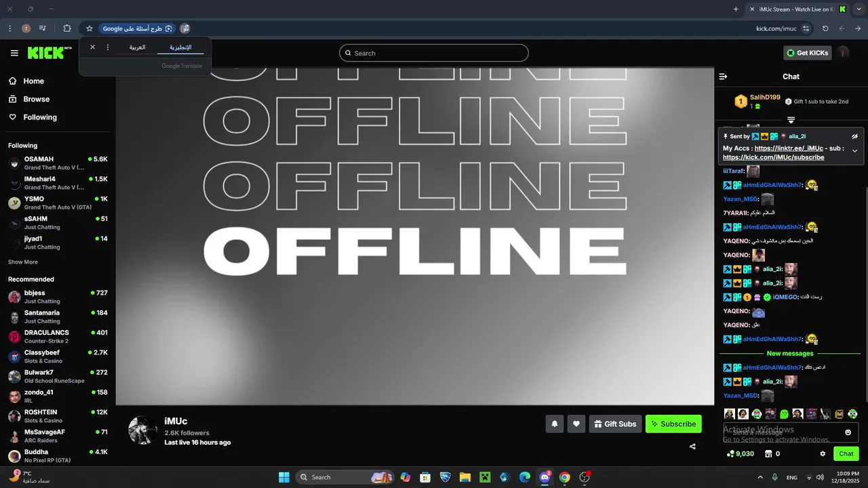Open the recommended DRACULANCS channel
This screenshot has height=488, width=868.
point(58,336)
